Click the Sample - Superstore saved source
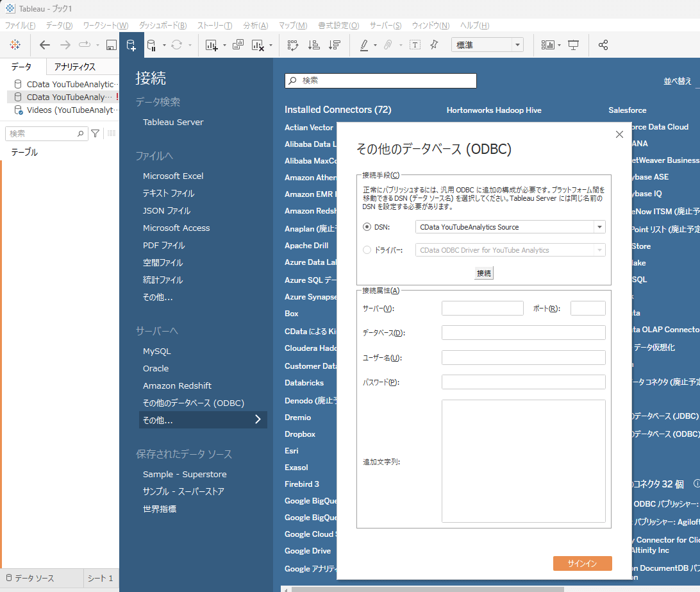Viewport: 700px width, 592px height. coord(185,474)
